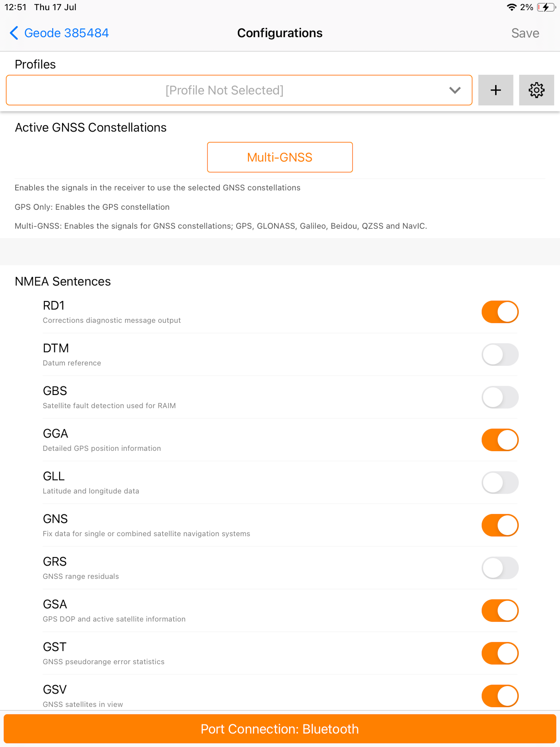Add a new profile using the plus icon
Image resolution: width=560 pixels, height=747 pixels.
point(495,90)
